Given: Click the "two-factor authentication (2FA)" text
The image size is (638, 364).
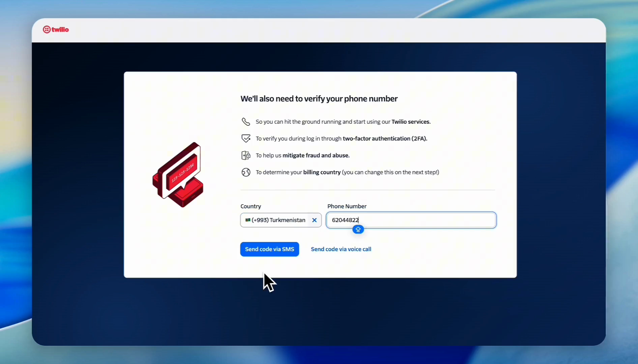Looking at the screenshot, I should pos(385,139).
